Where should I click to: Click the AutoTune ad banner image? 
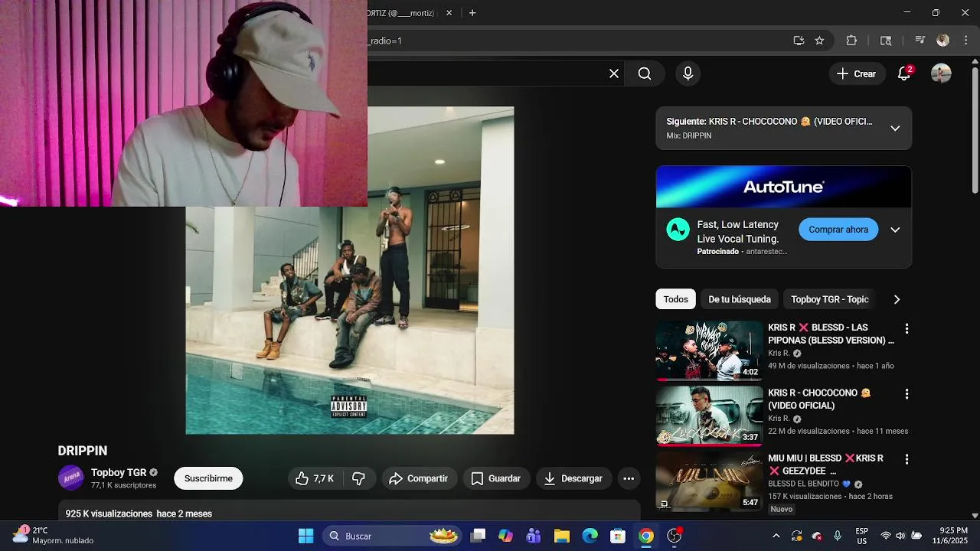click(x=783, y=187)
